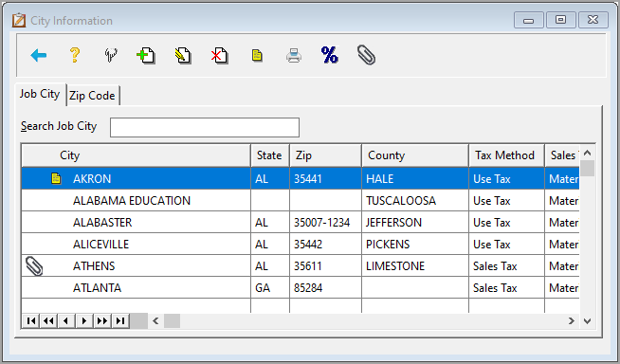Select the ALICEVILLE city row
This screenshot has width=620, height=364.
click(x=301, y=245)
